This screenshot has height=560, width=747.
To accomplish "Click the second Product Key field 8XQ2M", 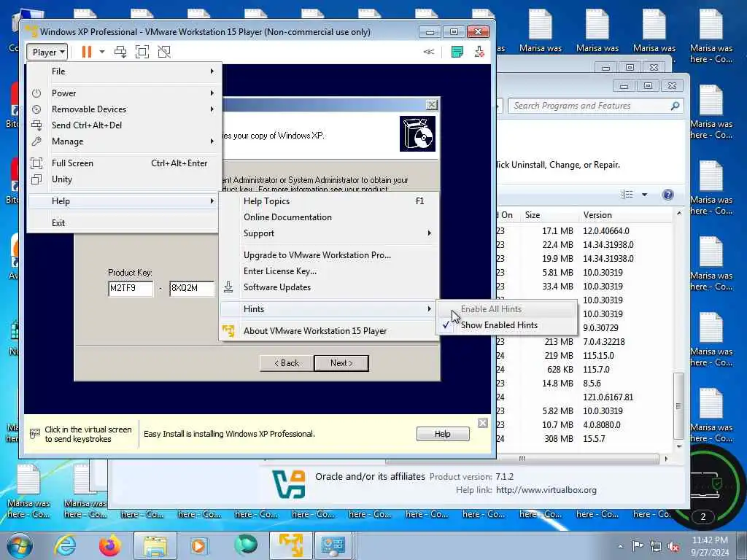I will [192, 288].
